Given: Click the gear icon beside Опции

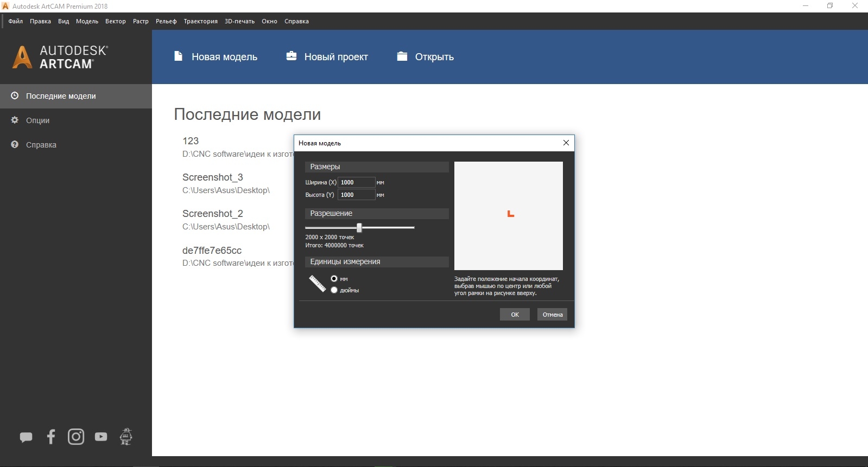Looking at the screenshot, I should tap(15, 120).
